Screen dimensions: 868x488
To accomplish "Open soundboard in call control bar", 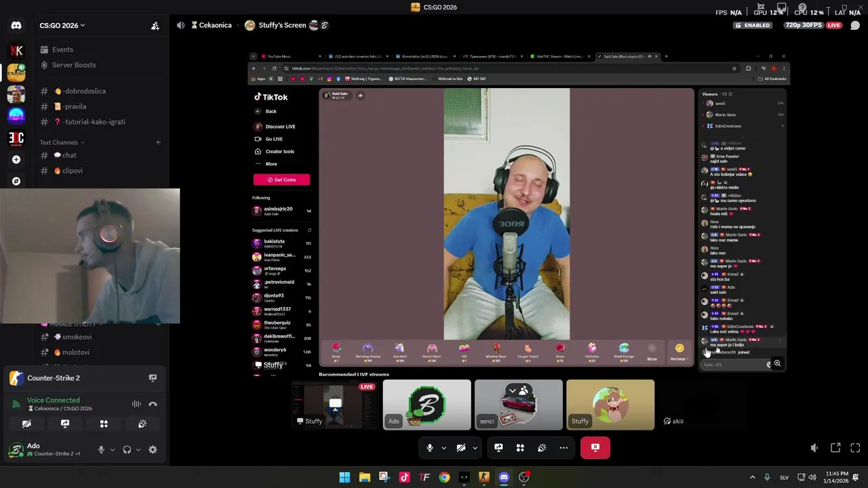I will [x=542, y=447].
